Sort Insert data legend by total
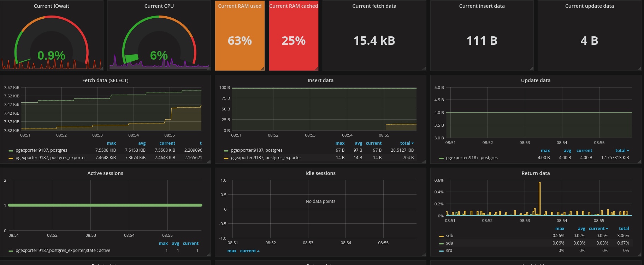The height and width of the screenshot is (265, 644). 407,143
